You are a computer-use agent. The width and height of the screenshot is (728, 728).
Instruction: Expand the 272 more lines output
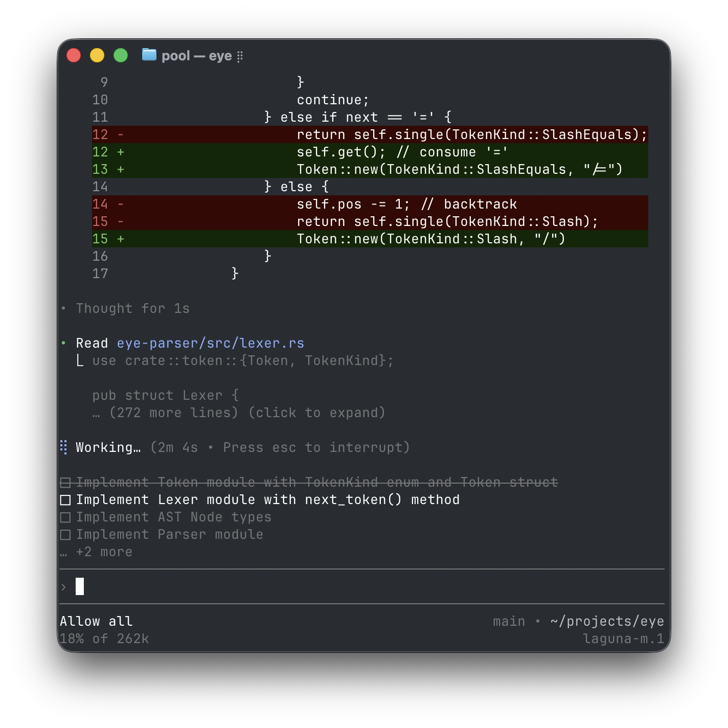click(239, 413)
